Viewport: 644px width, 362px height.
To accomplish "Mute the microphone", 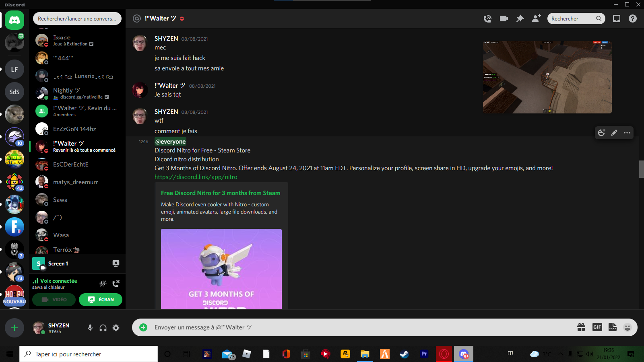I will (90, 328).
